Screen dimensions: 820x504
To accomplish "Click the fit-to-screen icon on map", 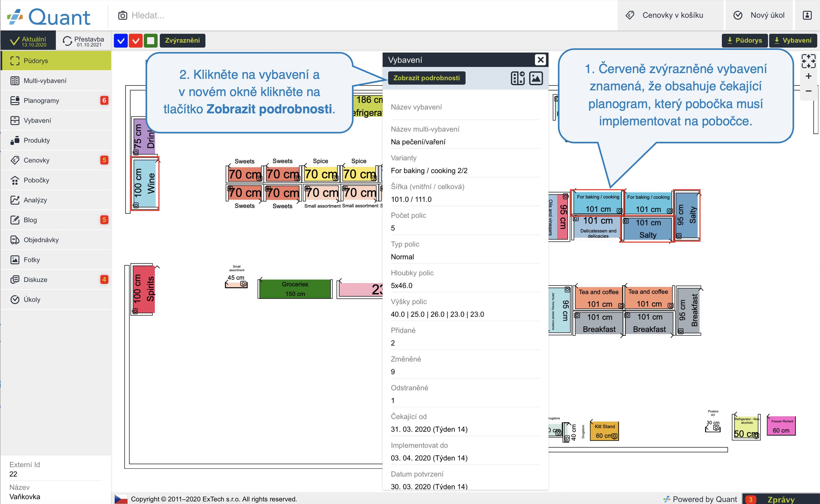I will click(808, 61).
